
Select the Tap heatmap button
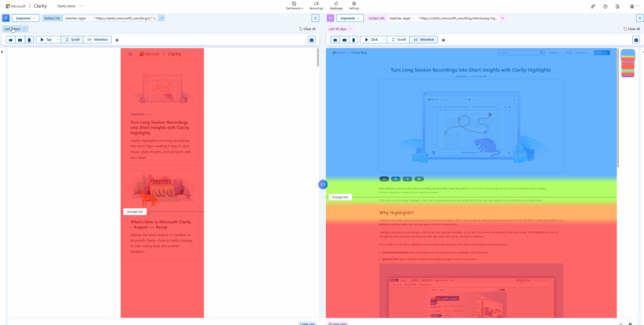(46, 40)
